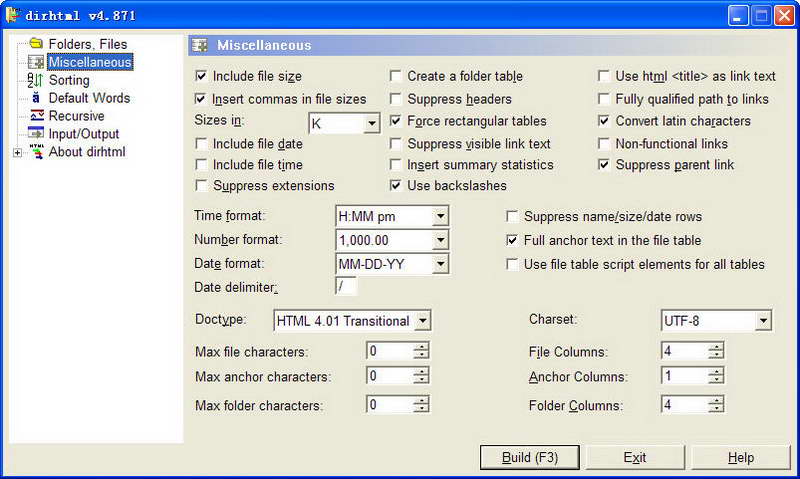Image resolution: width=800 pixels, height=479 pixels.
Task: Click the Sorting A-Z icon
Action: point(35,80)
